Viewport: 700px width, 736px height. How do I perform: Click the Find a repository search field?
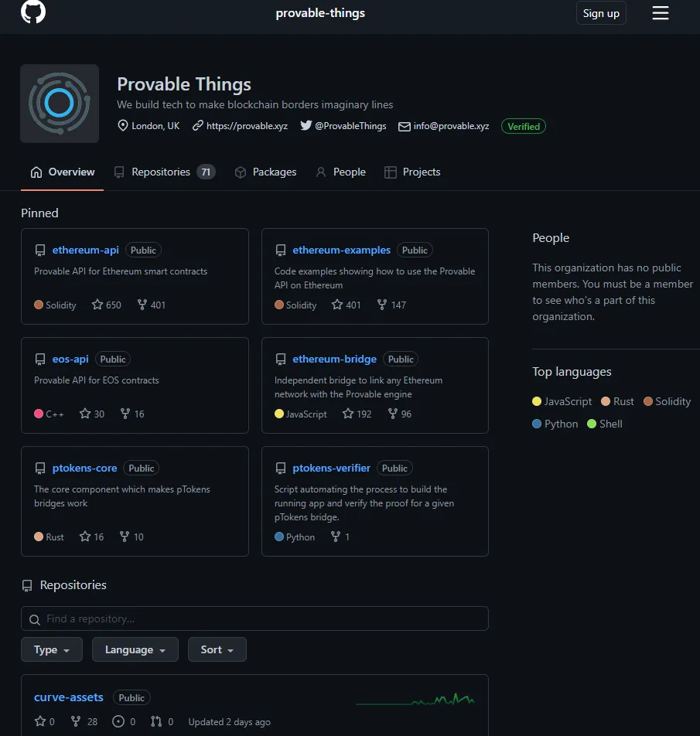point(255,618)
